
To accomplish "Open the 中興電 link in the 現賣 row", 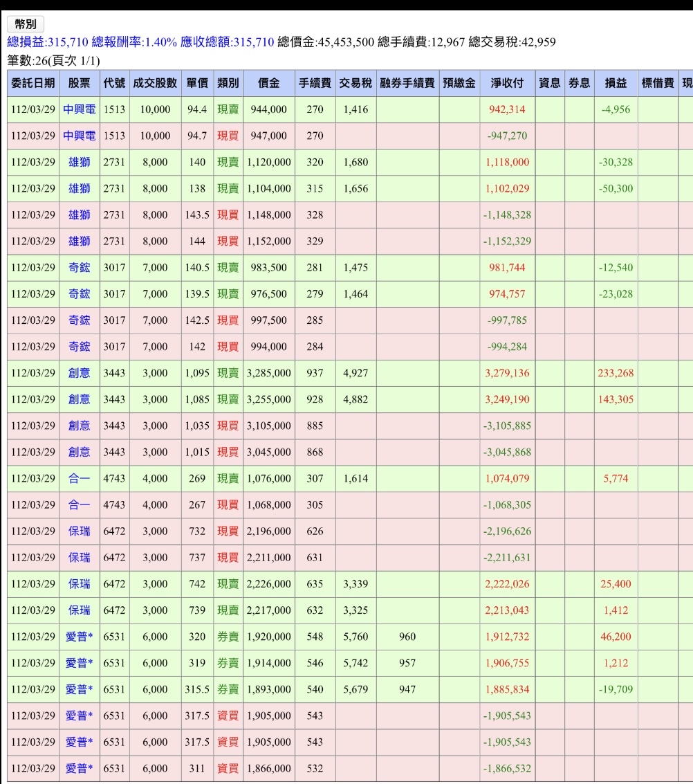I will point(79,109).
